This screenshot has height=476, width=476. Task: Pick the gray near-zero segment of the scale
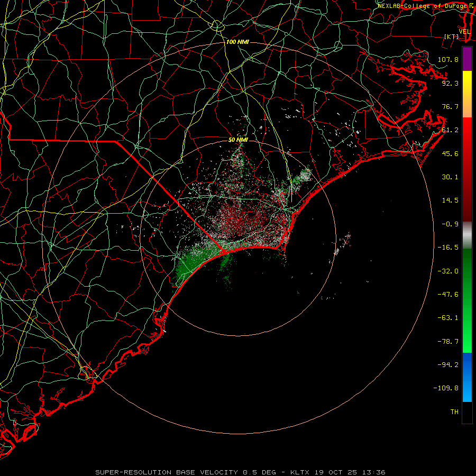pyautogui.click(x=467, y=235)
